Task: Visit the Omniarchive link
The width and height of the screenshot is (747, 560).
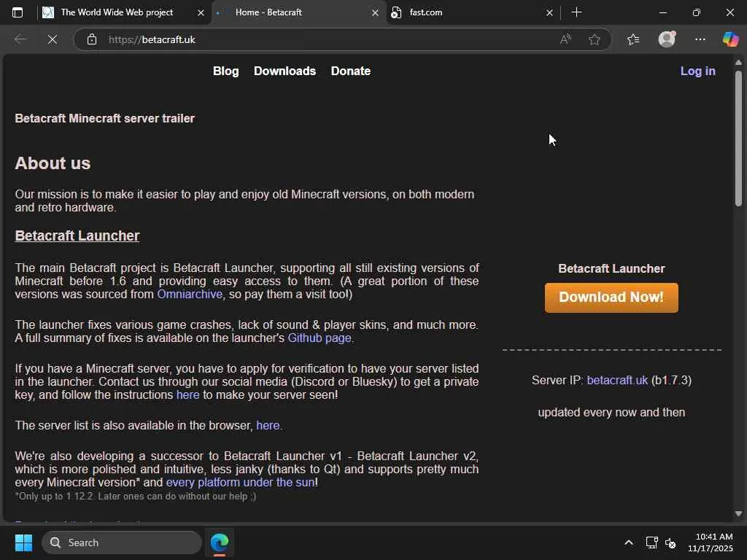Action: tap(190, 295)
